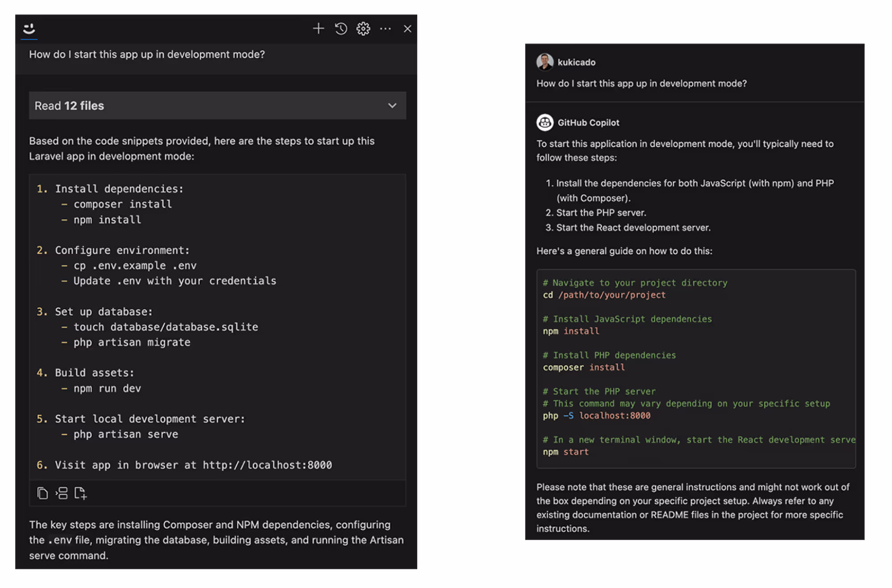Click 'cp .env.example .env' line

135,266
